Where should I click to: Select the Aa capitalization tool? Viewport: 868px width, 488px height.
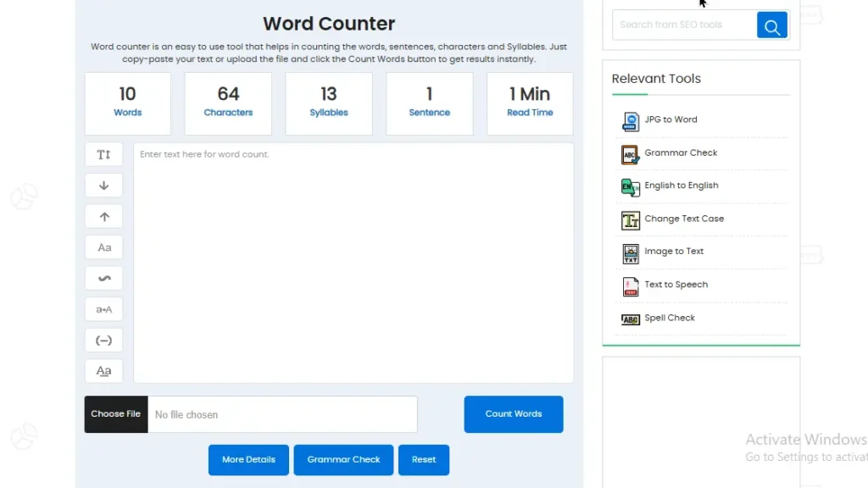pos(103,247)
